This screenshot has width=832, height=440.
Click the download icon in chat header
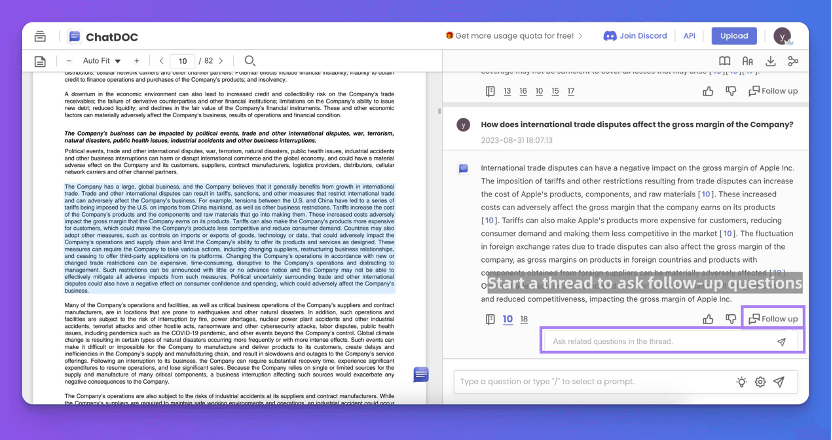[x=770, y=61]
